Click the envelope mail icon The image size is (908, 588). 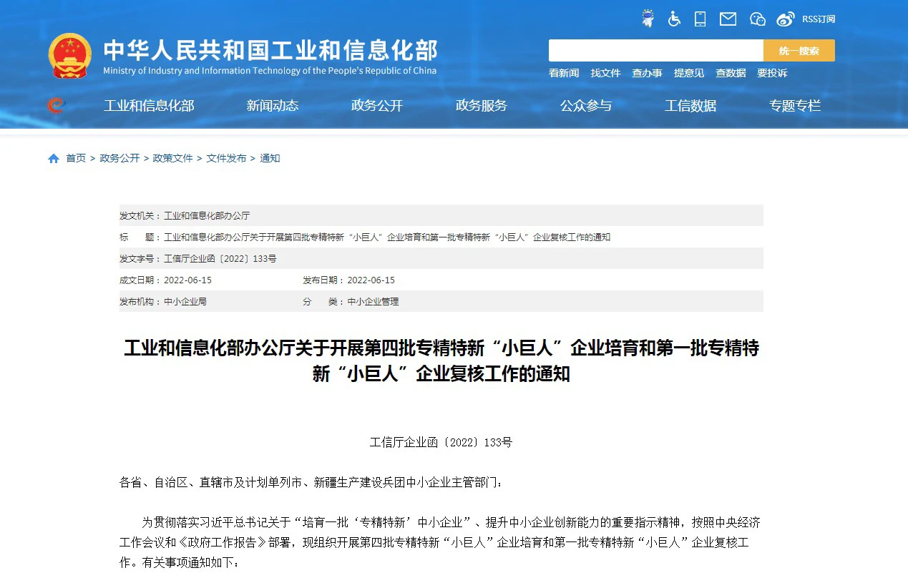point(728,19)
